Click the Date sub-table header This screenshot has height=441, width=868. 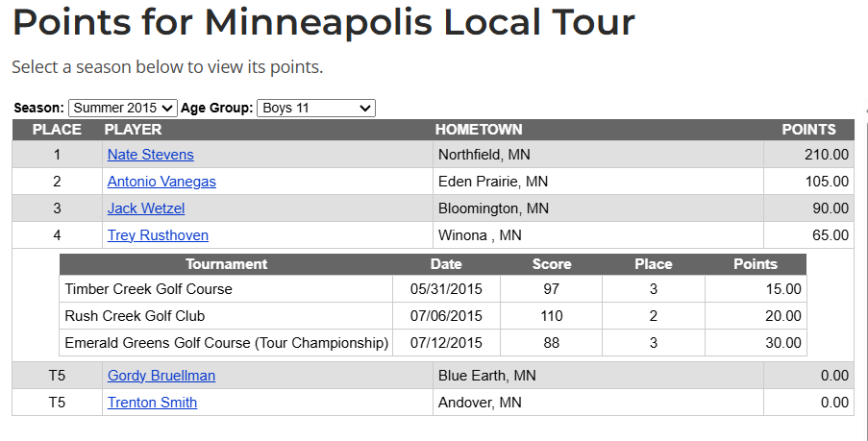click(446, 264)
